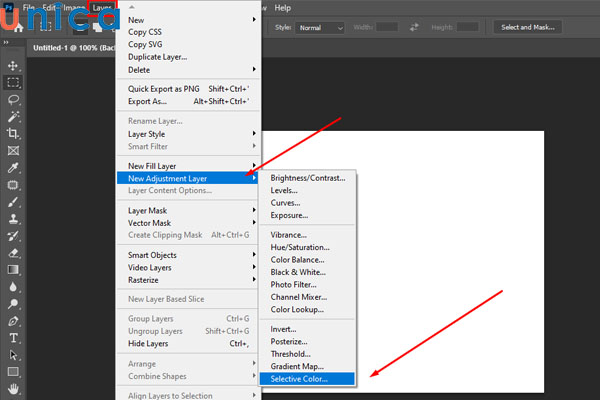Select the Move tool

(x=14, y=65)
